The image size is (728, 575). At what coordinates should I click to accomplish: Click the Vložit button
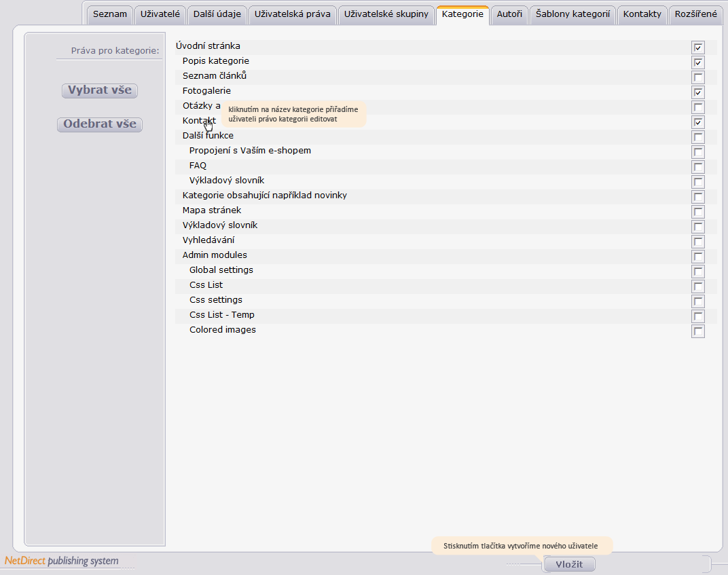coord(569,564)
